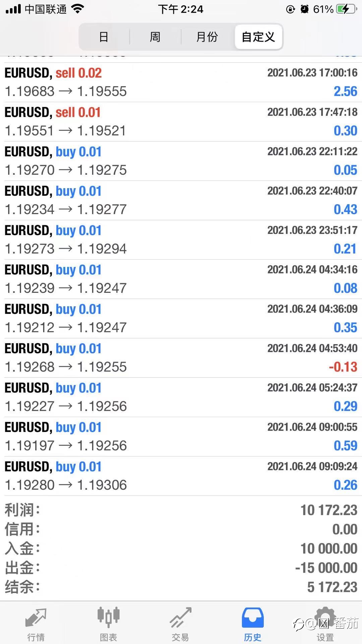Tap trade from 1.19280 to 1.19306

(x=181, y=476)
